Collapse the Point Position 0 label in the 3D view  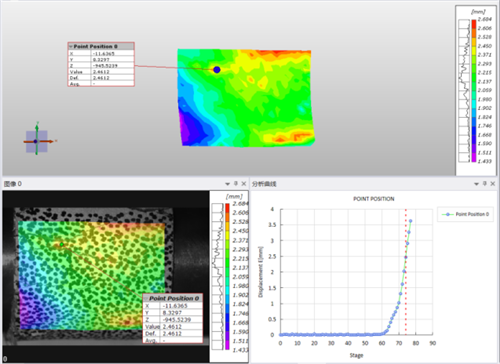71,46
